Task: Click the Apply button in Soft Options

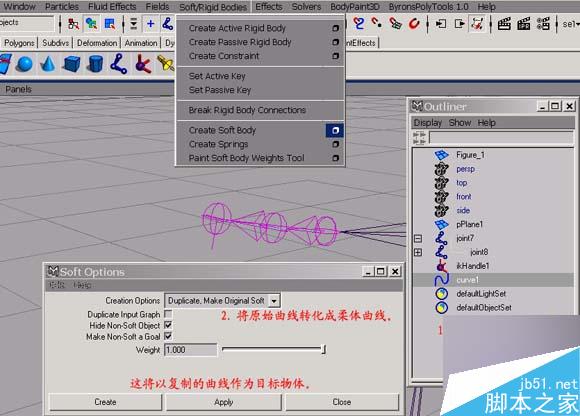Action: click(x=223, y=402)
